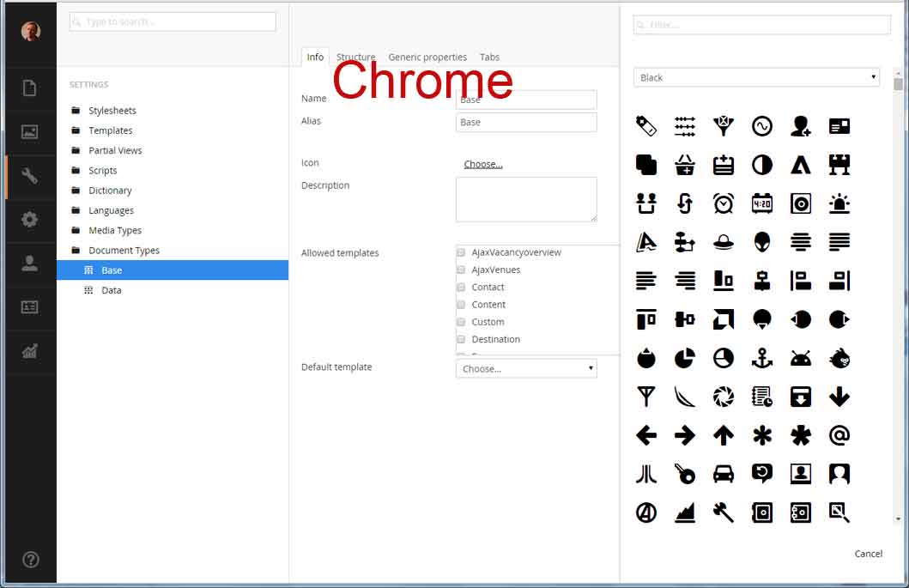Open the Media image section icon
Image resolution: width=909 pixels, height=588 pixels.
(30, 132)
